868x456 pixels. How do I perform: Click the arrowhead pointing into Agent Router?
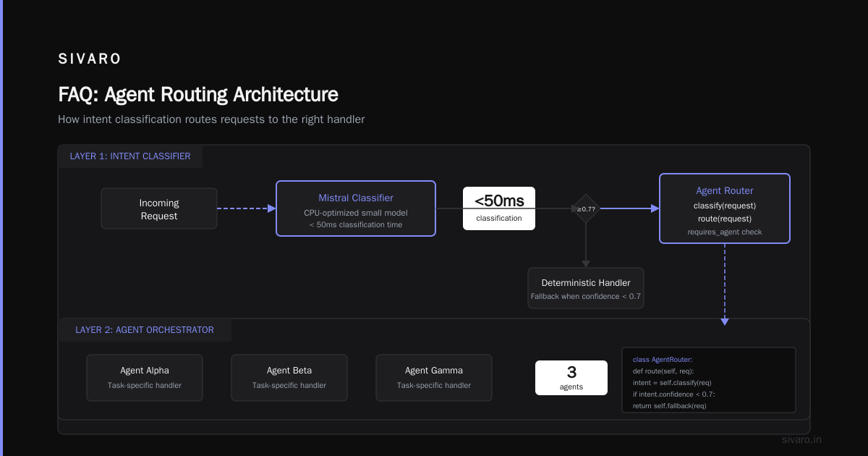[x=655, y=208]
